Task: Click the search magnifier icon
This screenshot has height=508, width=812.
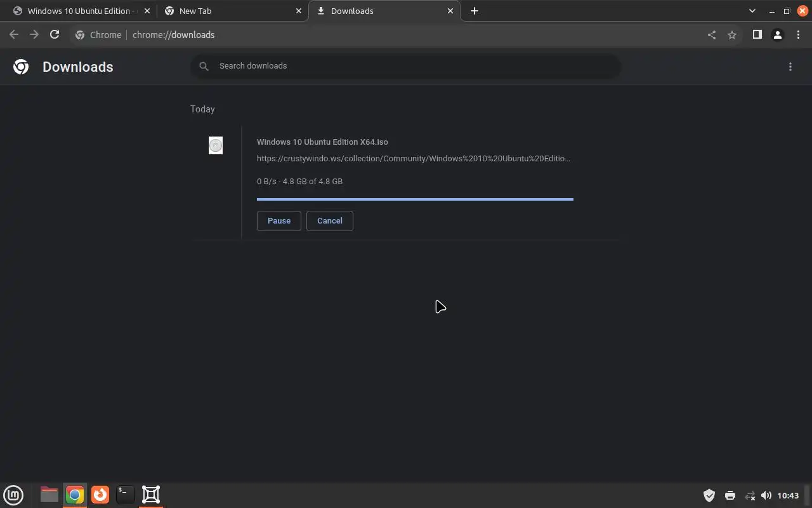Action: click(x=204, y=66)
